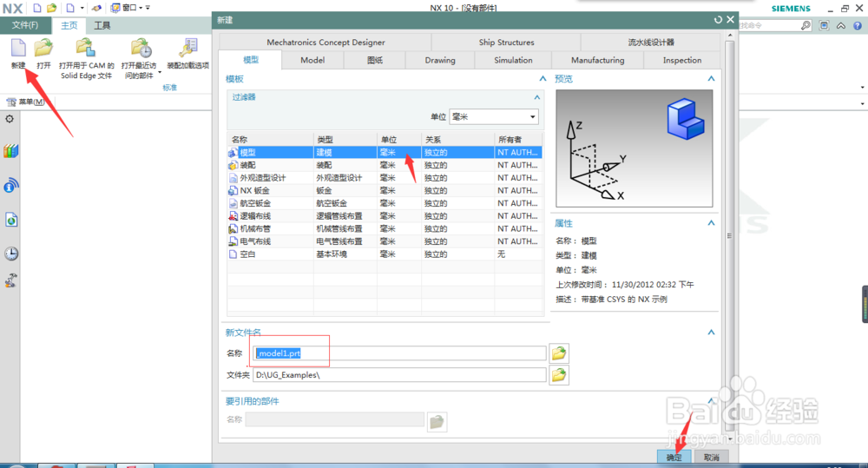Click disabled browse icon for referenced part
868x468 pixels.
[x=437, y=421]
